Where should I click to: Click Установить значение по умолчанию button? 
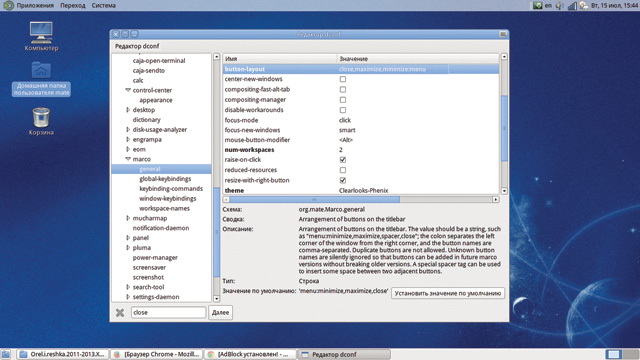[x=448, y=293]
